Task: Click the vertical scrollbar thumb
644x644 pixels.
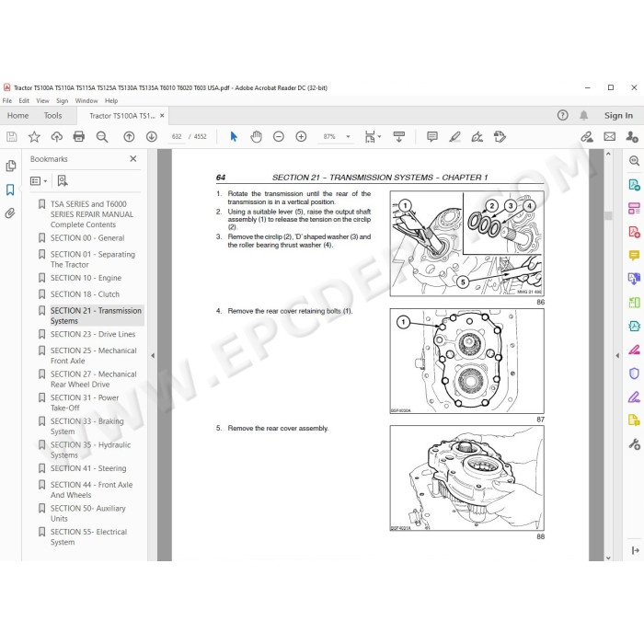Action: pyautogui.click(x=608, y=215)
